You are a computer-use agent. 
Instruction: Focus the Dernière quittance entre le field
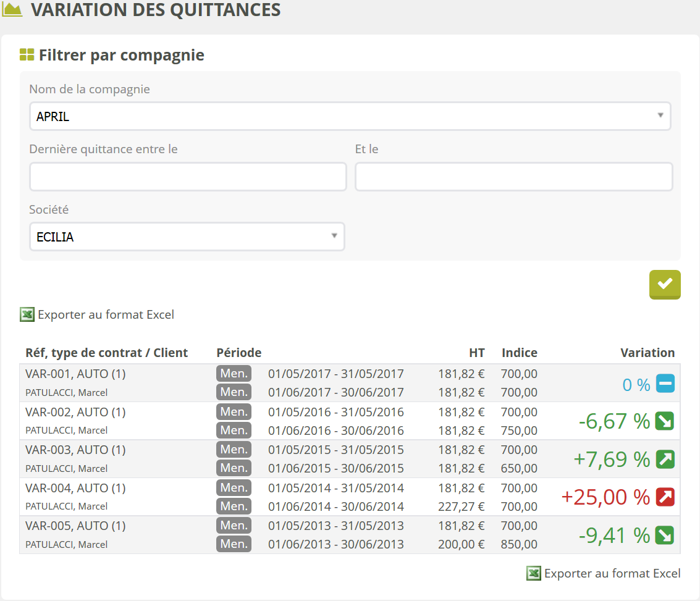(x=188, y=177)
